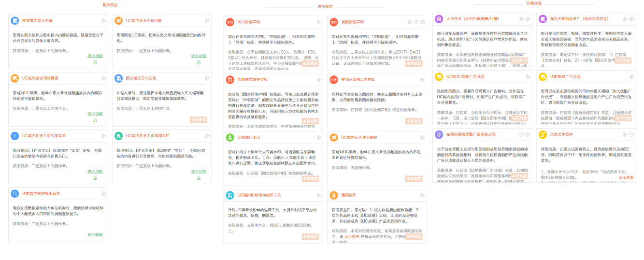Click the 优酷端内视频搜索直达 card title
The height and width of the screenshot is (260, 644).
pyautogui.click(x=41, y=194)
